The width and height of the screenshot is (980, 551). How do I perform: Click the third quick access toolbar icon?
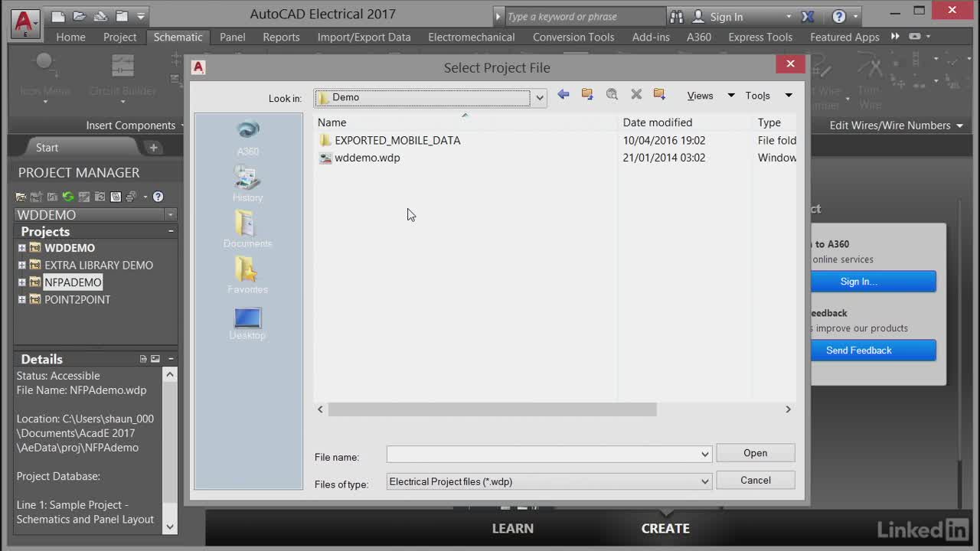100,15
